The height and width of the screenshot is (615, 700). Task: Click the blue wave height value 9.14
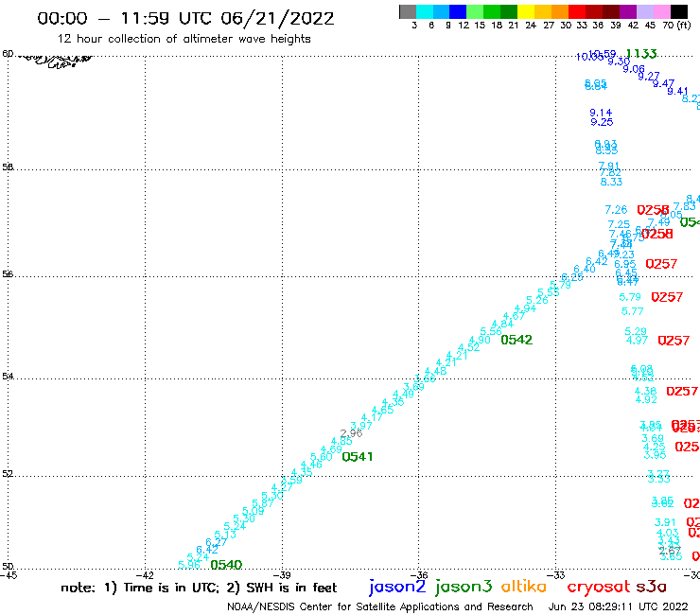coord(601,113)
